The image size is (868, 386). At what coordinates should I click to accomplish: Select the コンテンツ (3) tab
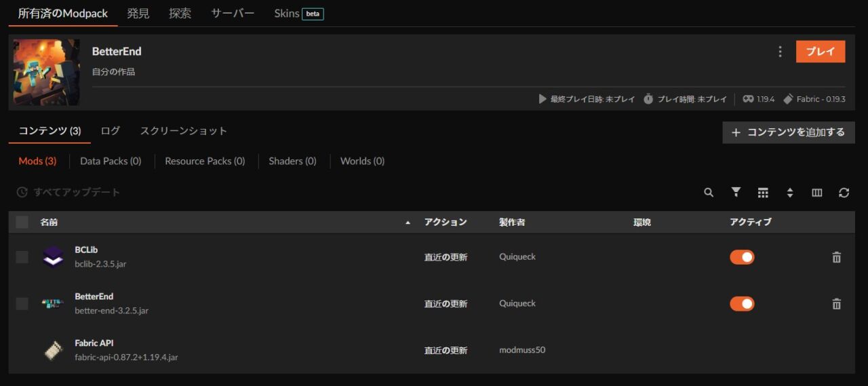click(50, 131)
